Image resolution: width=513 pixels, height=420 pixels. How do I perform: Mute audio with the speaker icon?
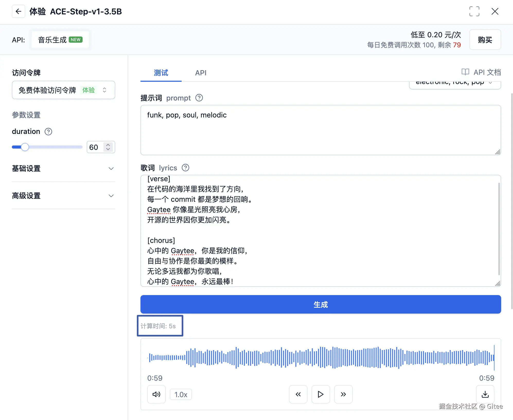click(x=156, y=394)
